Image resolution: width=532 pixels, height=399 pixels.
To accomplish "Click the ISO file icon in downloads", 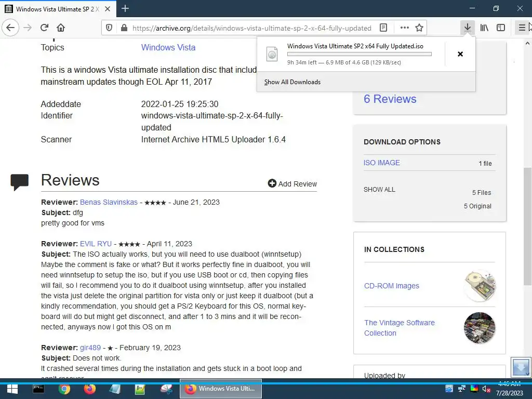I will tap(272, 54).
